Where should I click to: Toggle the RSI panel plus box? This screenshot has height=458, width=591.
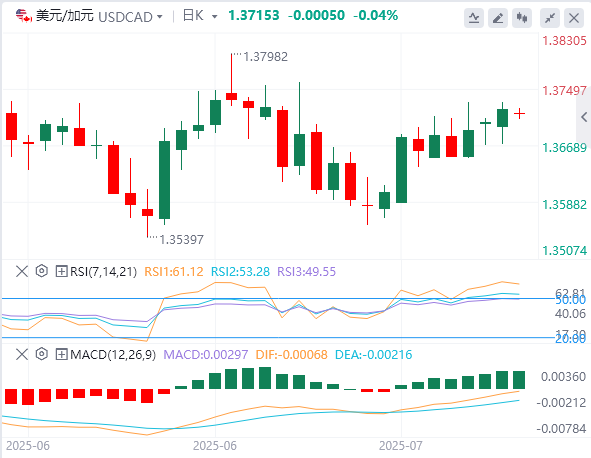coord(61,271)
